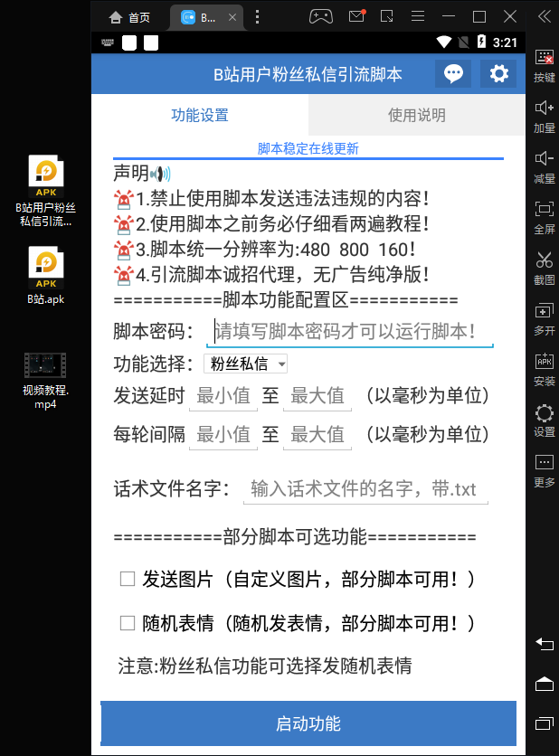Enter fullscreen using 全屏 icon
This screenshot has width=559, height=756.
point(544,217)
